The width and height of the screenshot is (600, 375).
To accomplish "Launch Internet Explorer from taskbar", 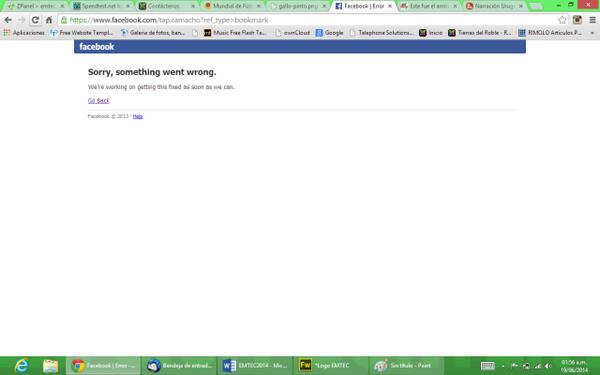I will pyautogui.click(x=21, y=366).
